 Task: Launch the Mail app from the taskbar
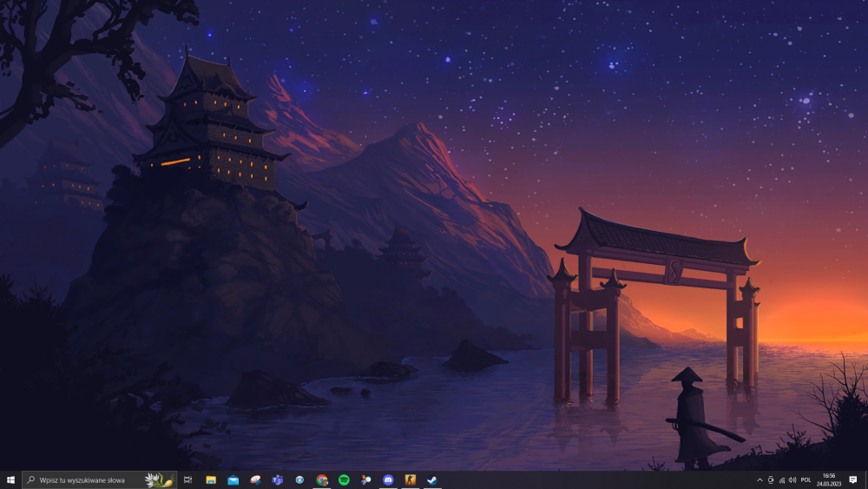(233, 479)
